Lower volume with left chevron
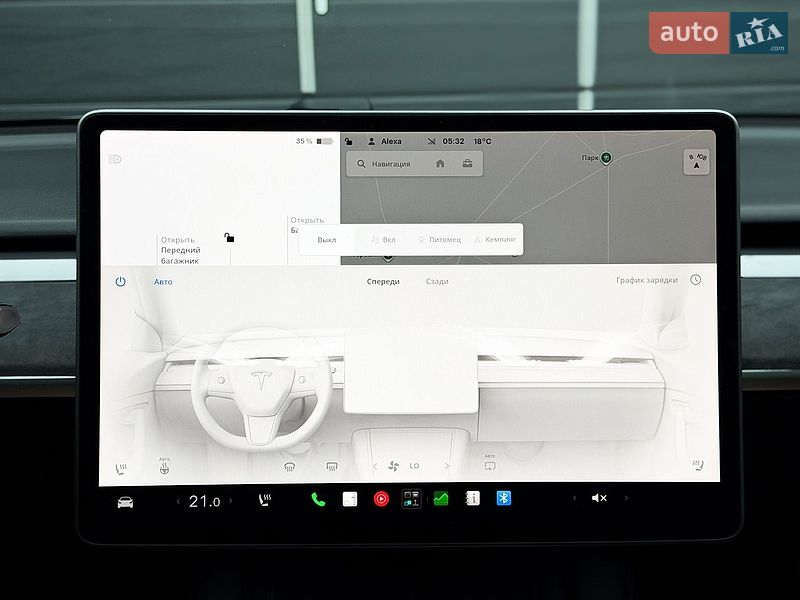This screenshot has width=800, height=600. coord(574,497)
